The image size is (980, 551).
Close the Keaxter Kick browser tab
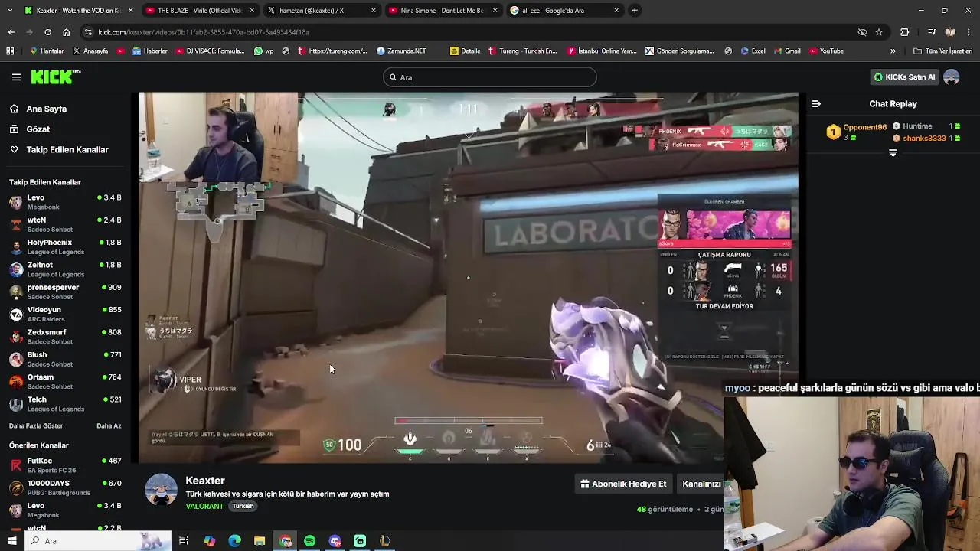pos(130,11)
